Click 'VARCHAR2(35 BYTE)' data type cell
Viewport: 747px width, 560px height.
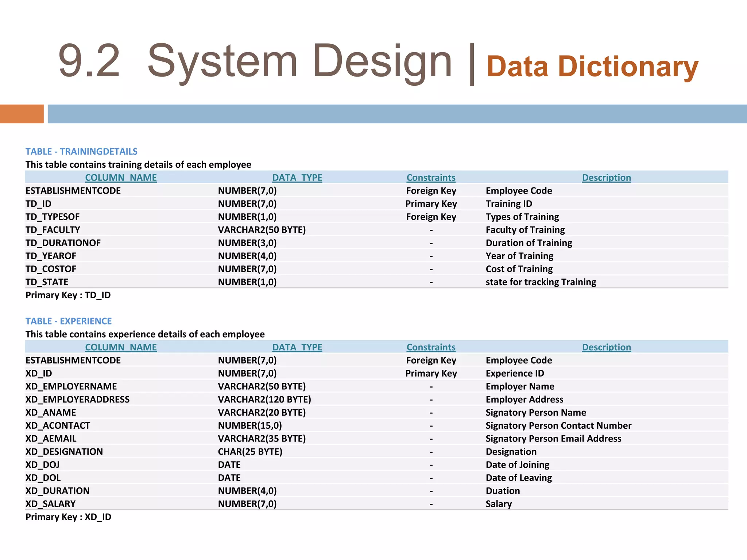262,439
